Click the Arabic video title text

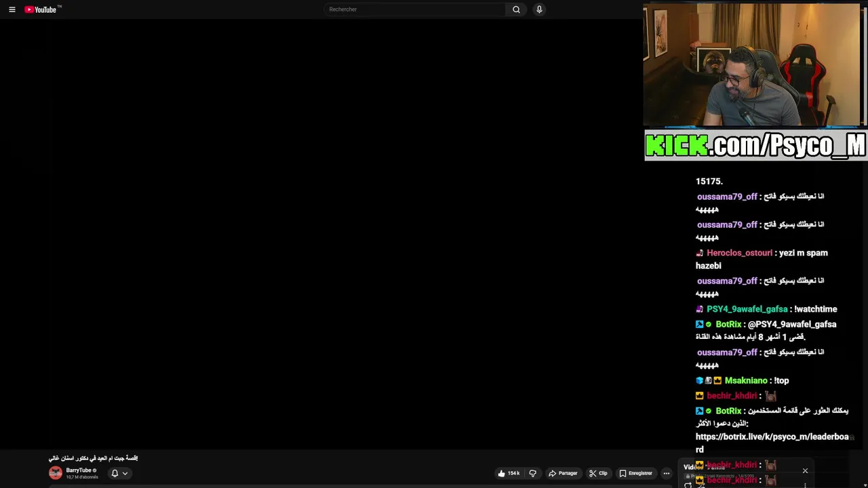pos(93,458)
